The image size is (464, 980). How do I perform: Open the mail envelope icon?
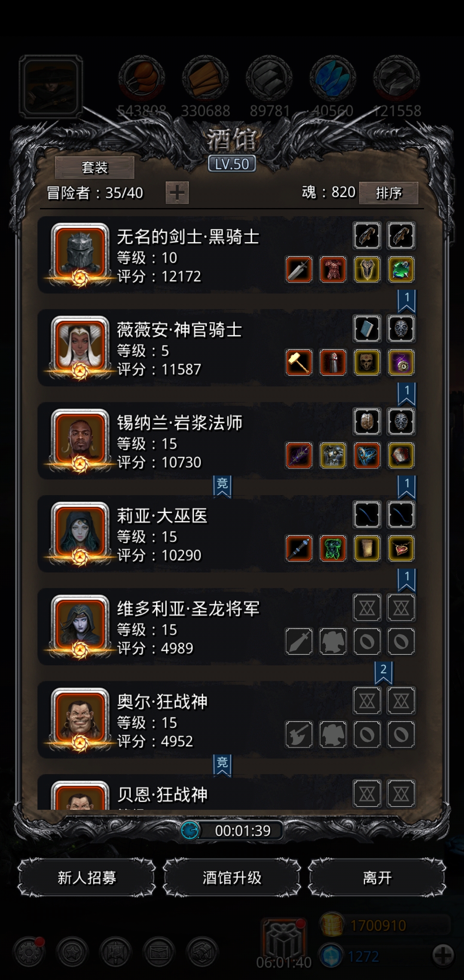coord(159,953)
